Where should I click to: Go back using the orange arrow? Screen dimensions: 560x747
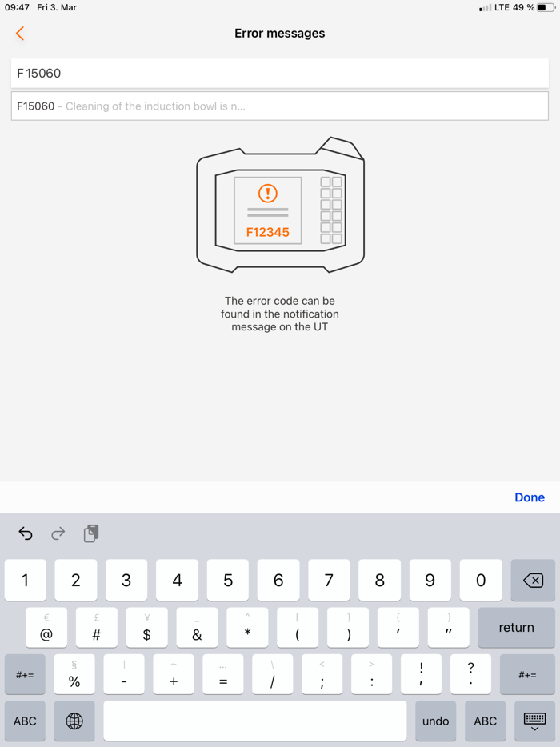point(19,34)
